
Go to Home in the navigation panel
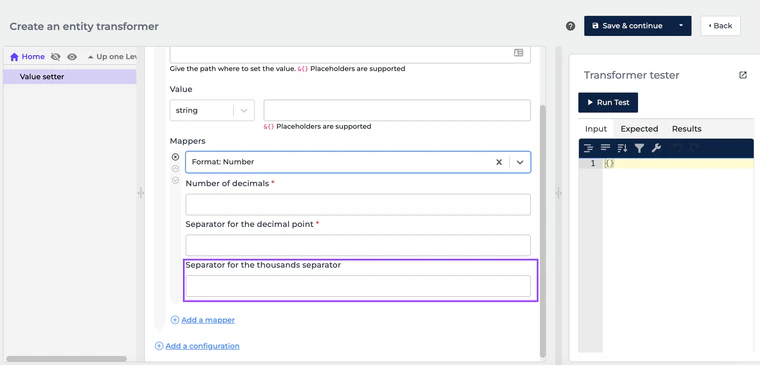point(27,57)
